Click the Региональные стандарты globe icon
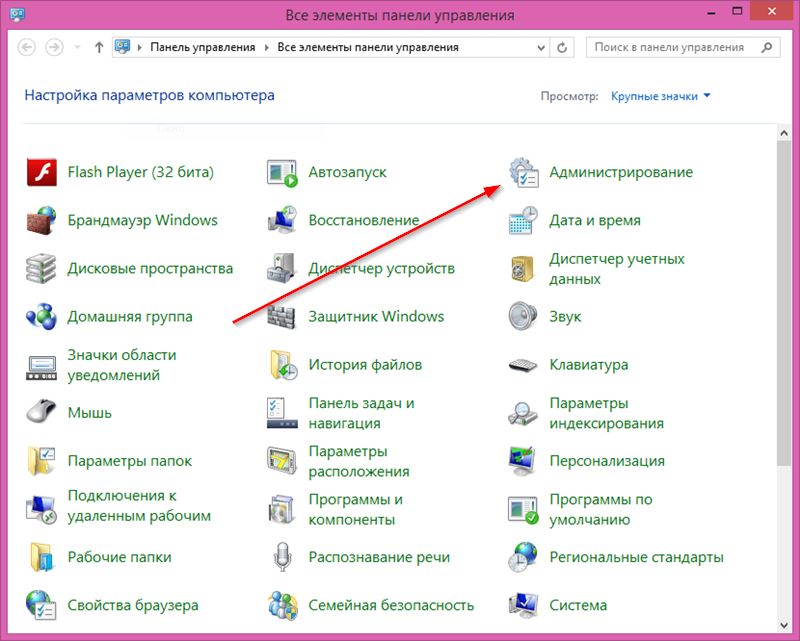This screenshot has height=641, width=800. [523, 557]
